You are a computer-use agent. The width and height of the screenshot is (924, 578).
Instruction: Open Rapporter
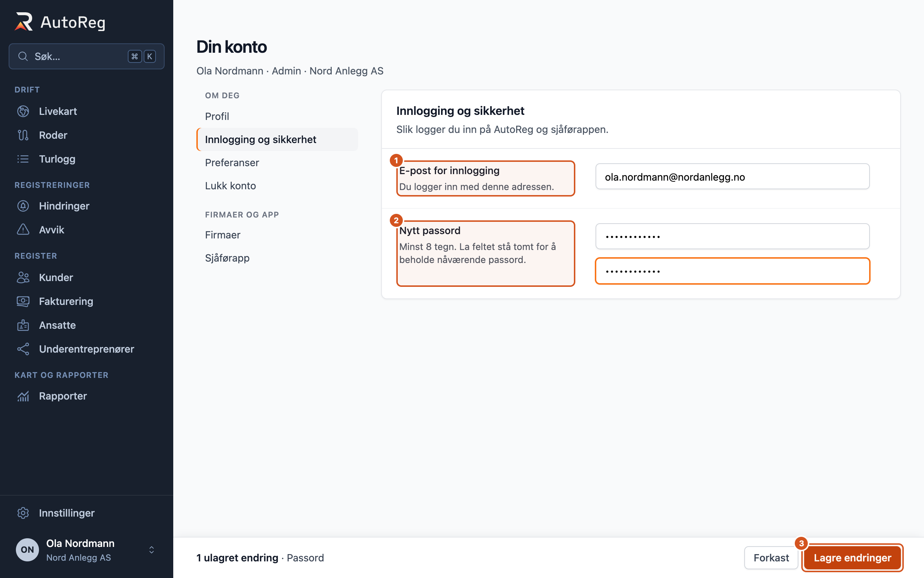(87, 396)
